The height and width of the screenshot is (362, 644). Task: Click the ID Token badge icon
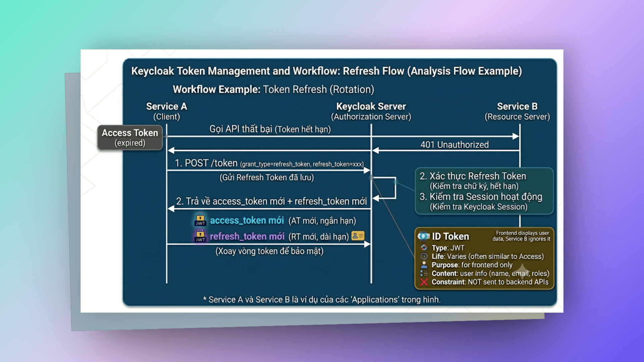pos(424,236)
